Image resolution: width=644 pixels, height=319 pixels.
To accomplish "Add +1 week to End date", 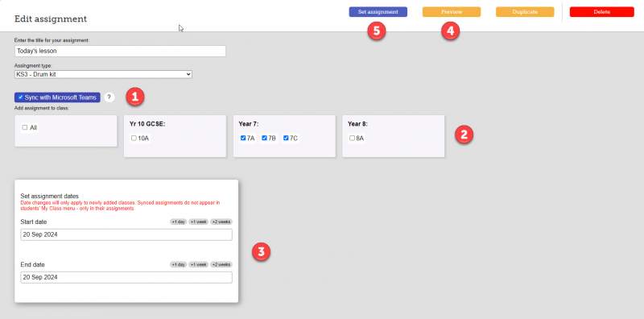I will pos(198,265).
